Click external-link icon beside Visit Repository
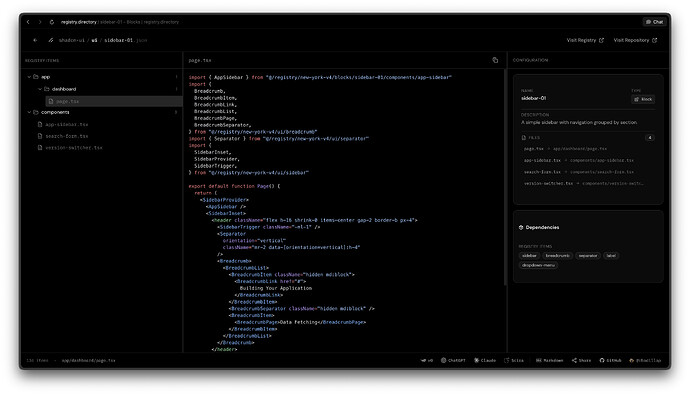 (x=654, y=40)
